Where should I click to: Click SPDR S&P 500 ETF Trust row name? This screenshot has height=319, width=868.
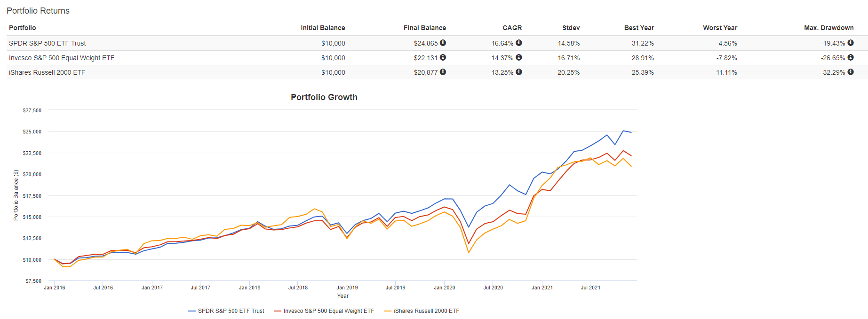(x=48, y=43)
